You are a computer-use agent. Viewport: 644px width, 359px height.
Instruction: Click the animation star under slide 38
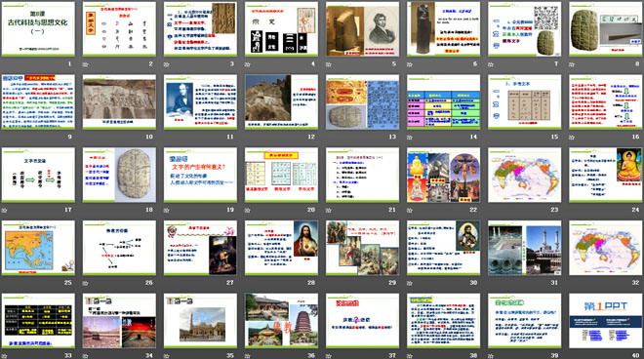tap(410, 356)
